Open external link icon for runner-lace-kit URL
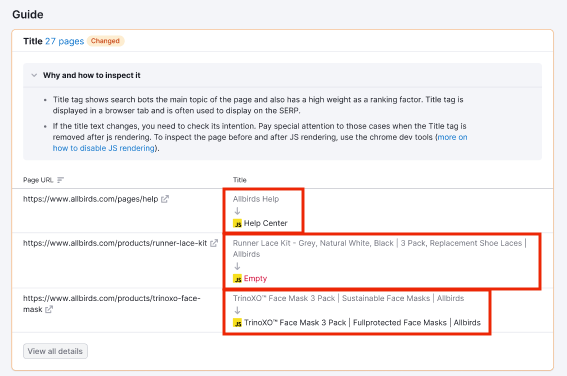Image resolution: width=567 pixels, height=376 pixels. [214, 243]
